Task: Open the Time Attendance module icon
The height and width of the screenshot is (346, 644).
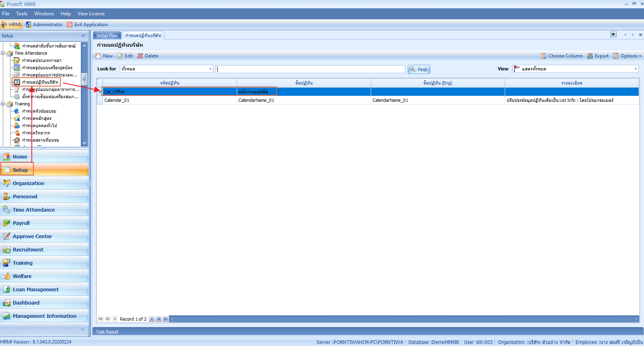Action: 6,210
